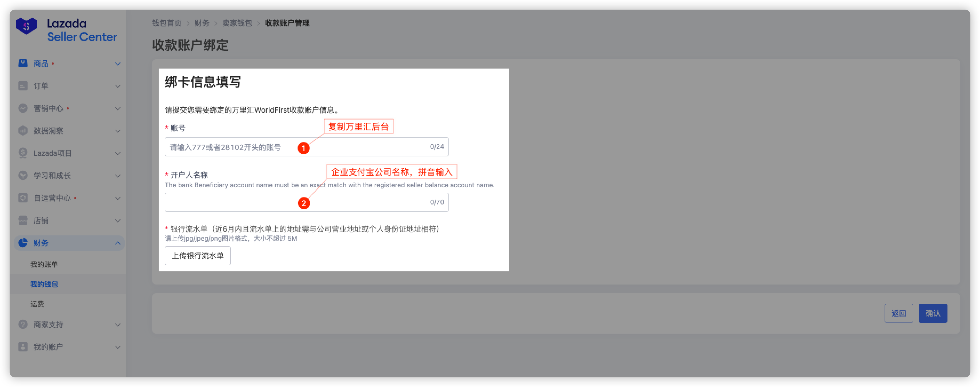Viewport: 980px width, 387px height.
Task: Select the 运费 submenu item
Action: [37, 304]
